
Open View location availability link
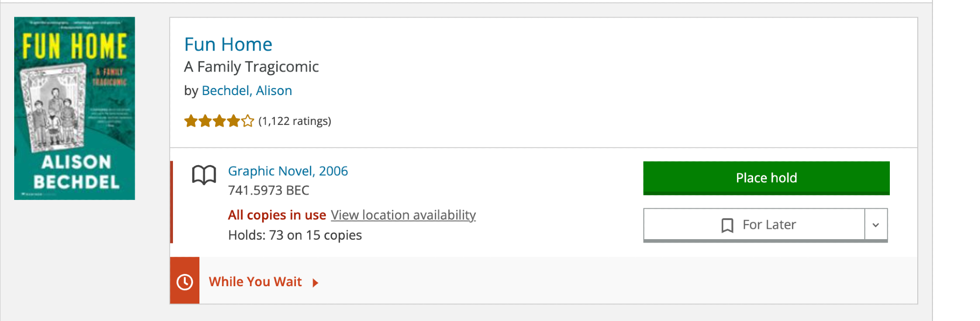click(403, 215)
